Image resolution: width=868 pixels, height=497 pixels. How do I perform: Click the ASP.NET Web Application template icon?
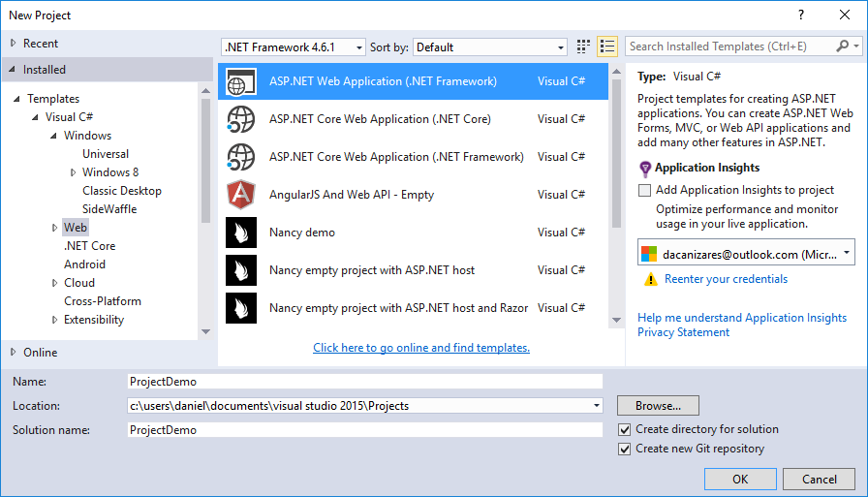(241, 82)
